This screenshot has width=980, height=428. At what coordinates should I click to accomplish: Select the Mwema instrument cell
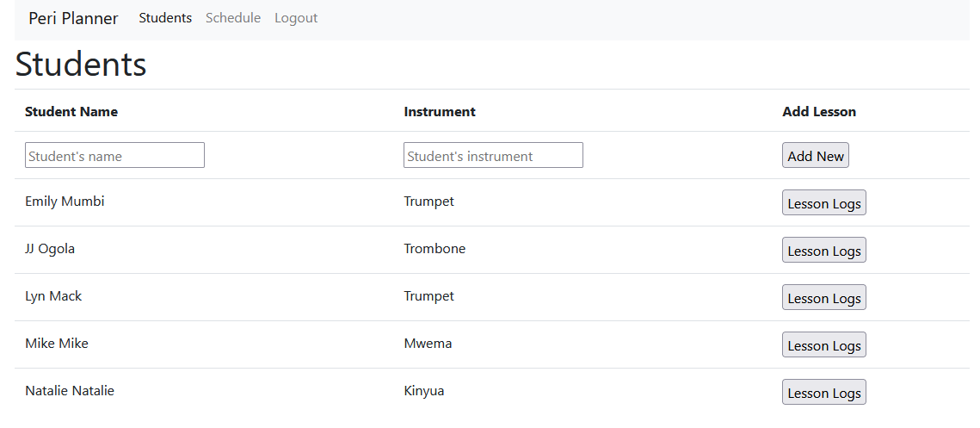point(428,344)
